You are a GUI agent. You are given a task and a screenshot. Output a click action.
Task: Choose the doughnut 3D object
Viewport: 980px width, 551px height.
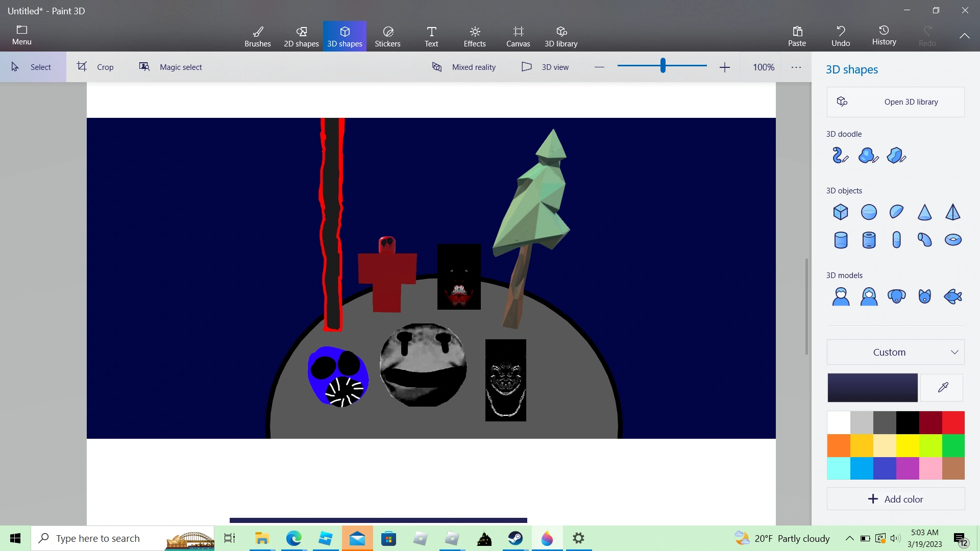pos(953,240)
